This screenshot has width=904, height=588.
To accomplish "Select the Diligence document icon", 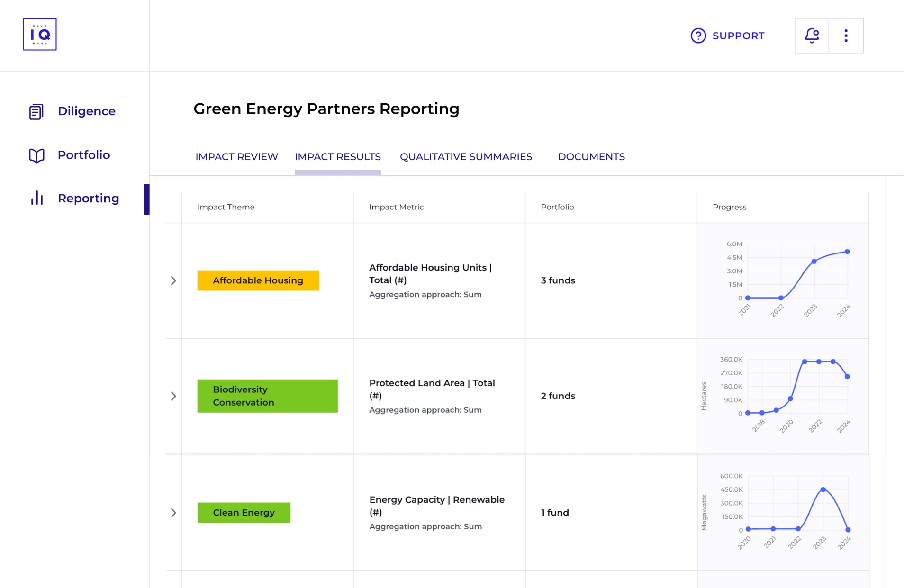I will (36, 111).
